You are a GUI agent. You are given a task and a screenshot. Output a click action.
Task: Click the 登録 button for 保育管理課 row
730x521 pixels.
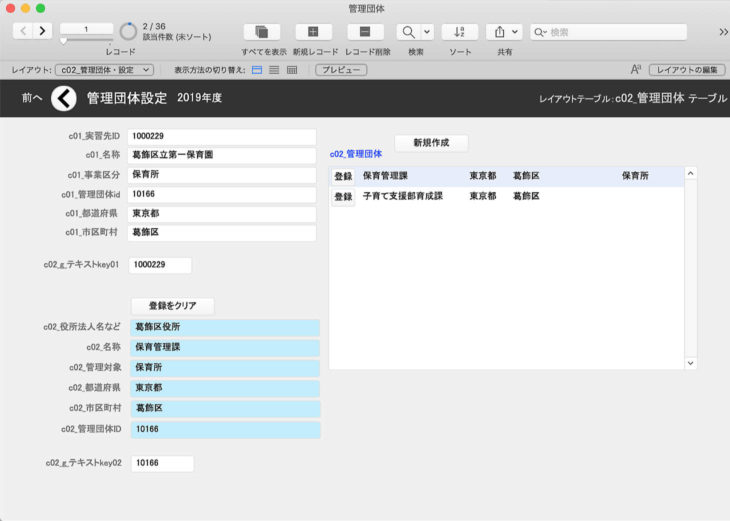(x=343, y=176)
